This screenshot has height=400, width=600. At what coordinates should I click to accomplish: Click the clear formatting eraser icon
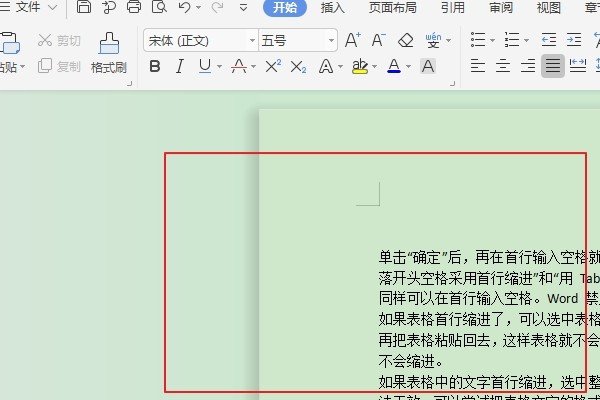coord(405,40)
